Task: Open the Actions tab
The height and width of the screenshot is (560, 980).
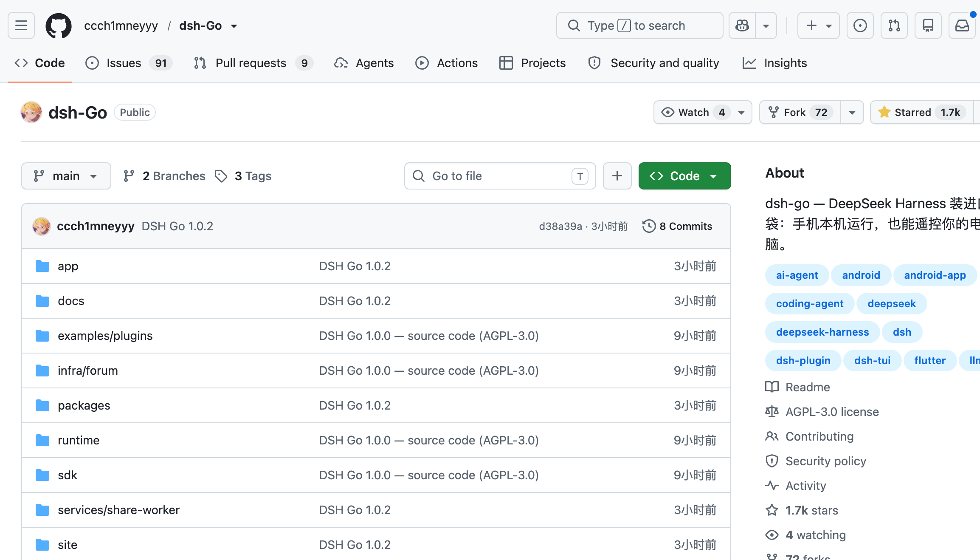Action: pos(446,63)
